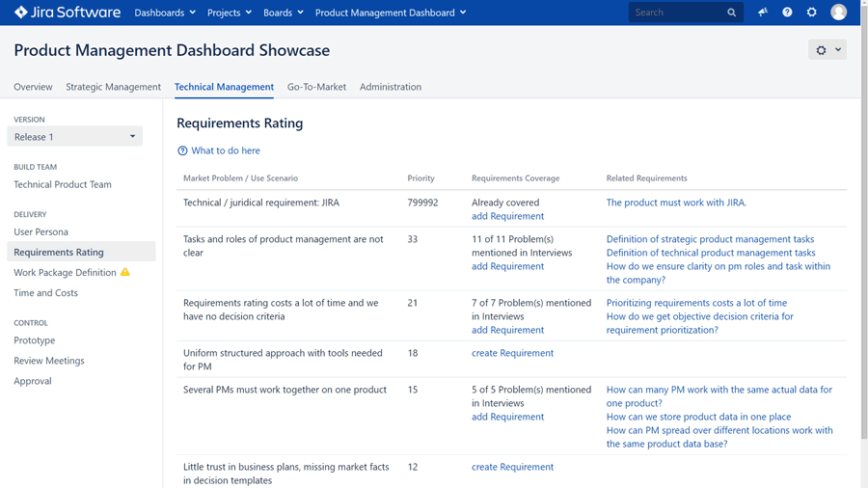Open the user profile avatar
Image resolution: width=868 pixels, height=488 pixels.
[839, 13]
